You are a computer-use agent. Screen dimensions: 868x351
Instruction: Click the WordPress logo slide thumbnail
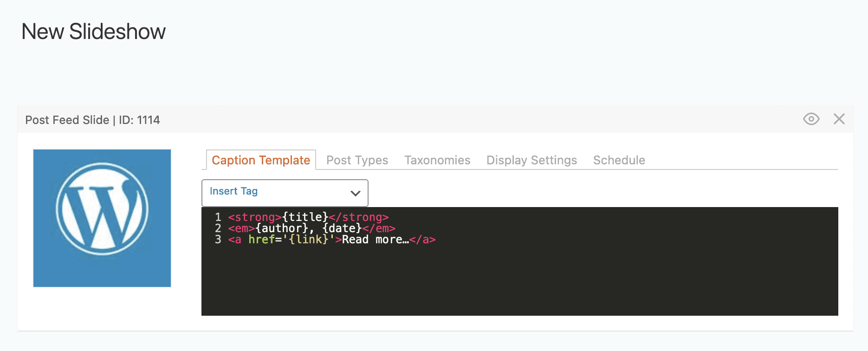pos(102,218)
